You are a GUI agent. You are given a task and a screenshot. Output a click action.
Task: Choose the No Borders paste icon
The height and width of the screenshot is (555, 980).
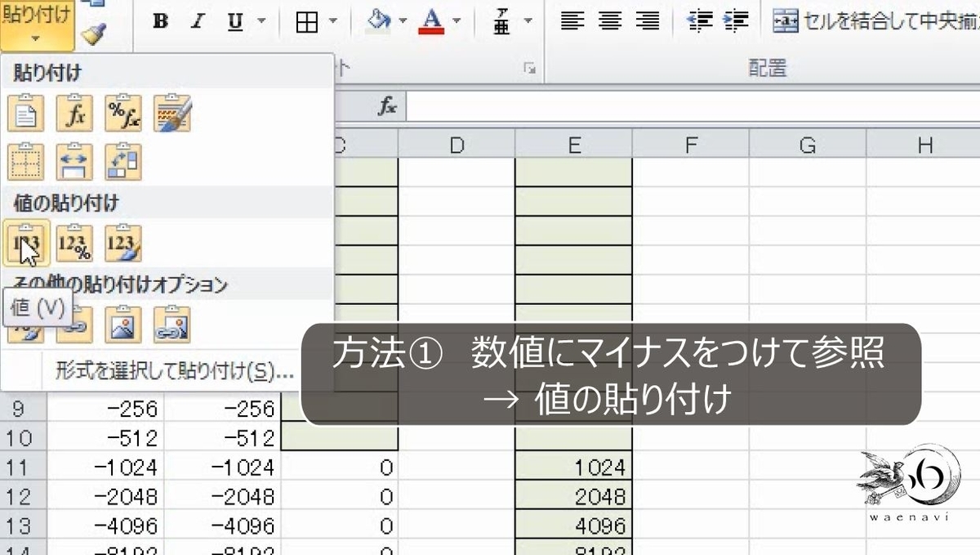(26, 161)
